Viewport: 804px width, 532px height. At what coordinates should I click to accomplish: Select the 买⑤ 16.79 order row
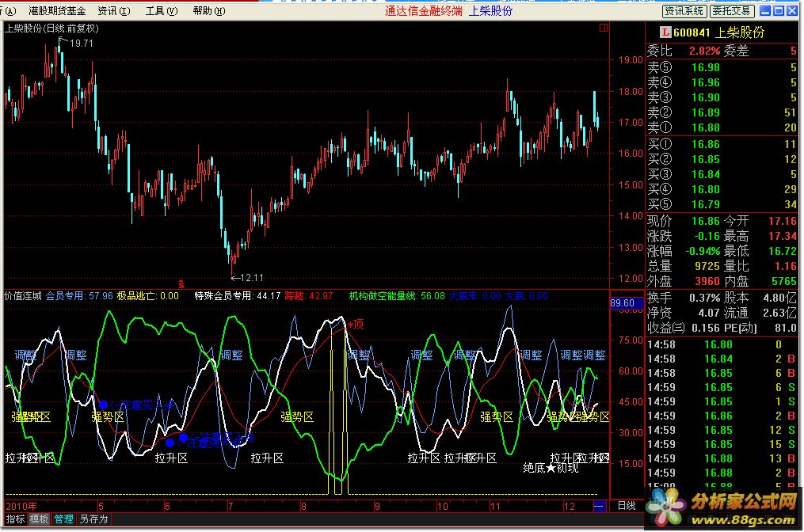tap(722, 204)
